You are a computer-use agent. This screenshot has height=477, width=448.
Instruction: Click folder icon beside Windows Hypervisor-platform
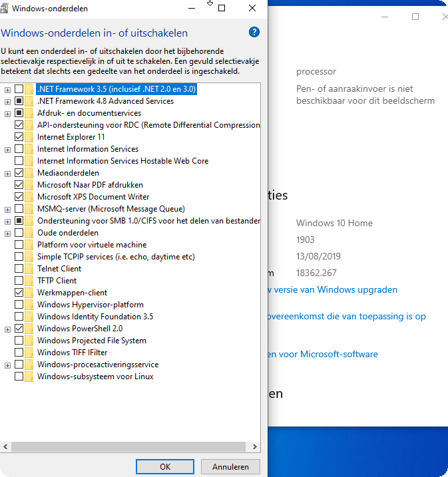(x=29, y=305)
